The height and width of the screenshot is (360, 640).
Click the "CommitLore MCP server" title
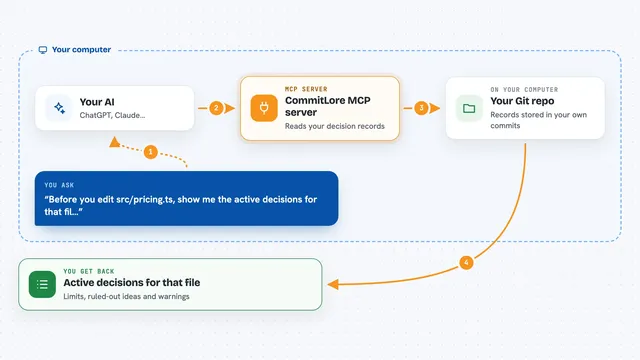click(x=328, y=106)
